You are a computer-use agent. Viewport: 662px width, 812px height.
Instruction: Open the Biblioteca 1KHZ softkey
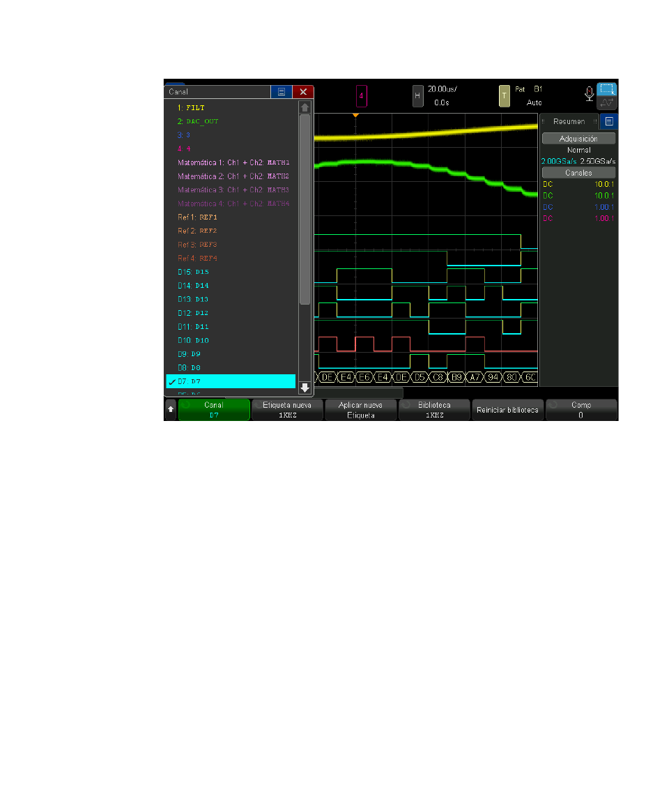434,410
